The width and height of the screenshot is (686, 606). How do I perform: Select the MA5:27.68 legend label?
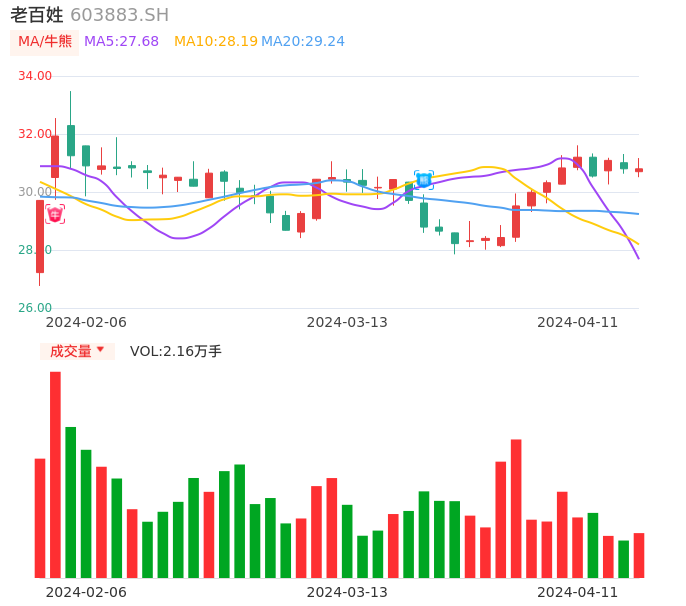[x=121, y=42]
